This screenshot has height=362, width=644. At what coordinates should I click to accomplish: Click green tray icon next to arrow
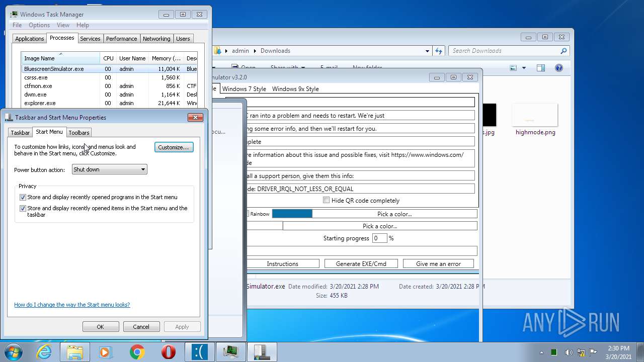click(554, 352)
